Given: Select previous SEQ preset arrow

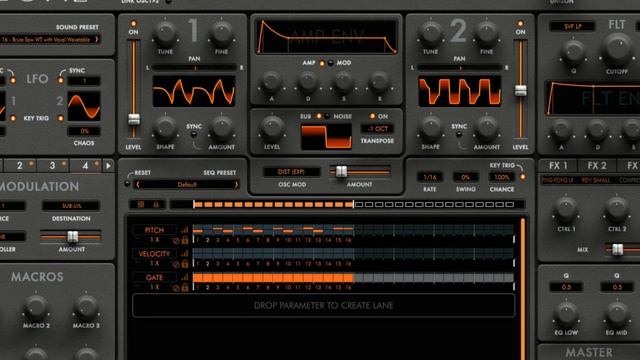Looking at the screenshot, I should pyautogui.click(x=138, y=184).
